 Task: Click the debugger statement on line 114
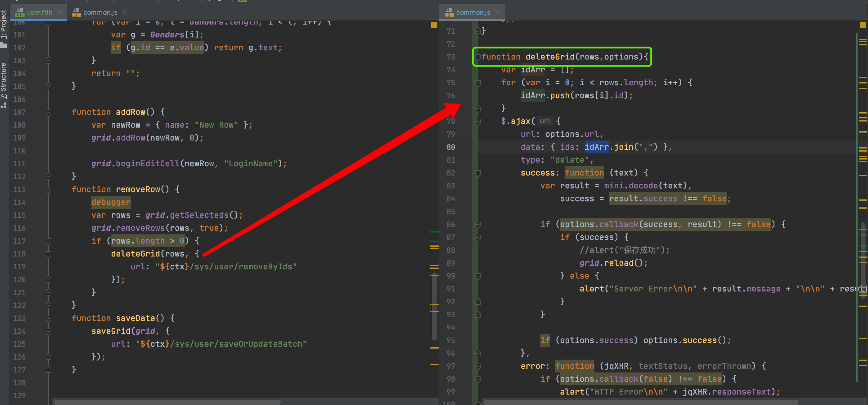point(110,202)
